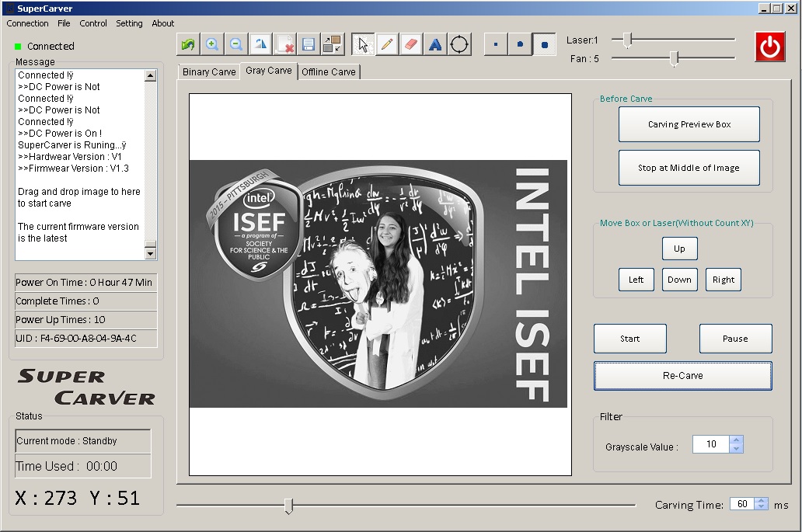
Task: Click the Down move button
Action: (x=679, y=280)
